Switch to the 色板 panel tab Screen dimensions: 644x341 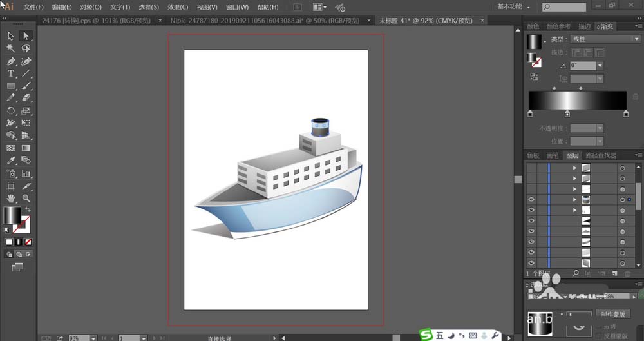(533, 155)
